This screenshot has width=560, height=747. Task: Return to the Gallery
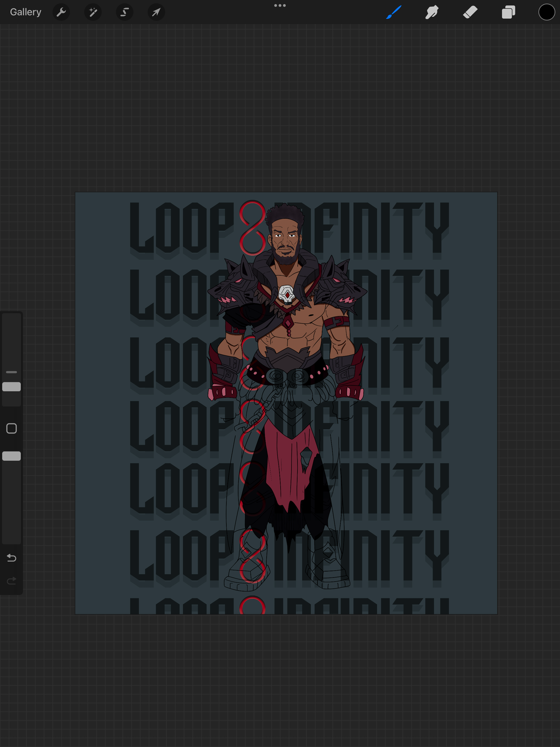[x=25, y=12]
